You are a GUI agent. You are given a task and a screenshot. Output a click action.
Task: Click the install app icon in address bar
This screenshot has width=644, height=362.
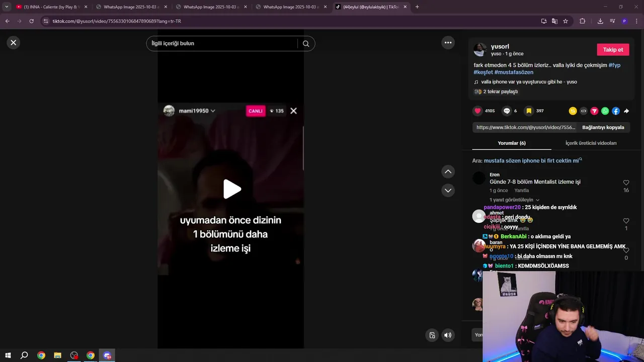point(544,21)
